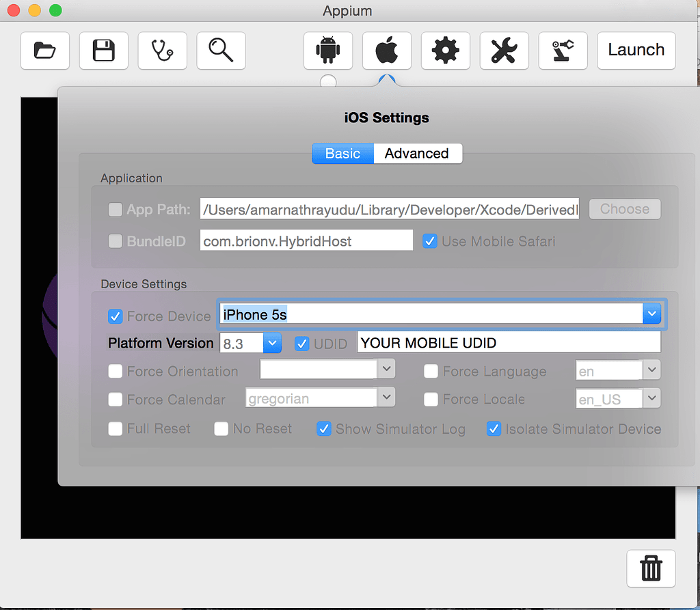The width and height of the screenshot is (700, 610).
Task: Open the developer settings wrench icon
Action: pyautogui.click(x=504, y=50)
